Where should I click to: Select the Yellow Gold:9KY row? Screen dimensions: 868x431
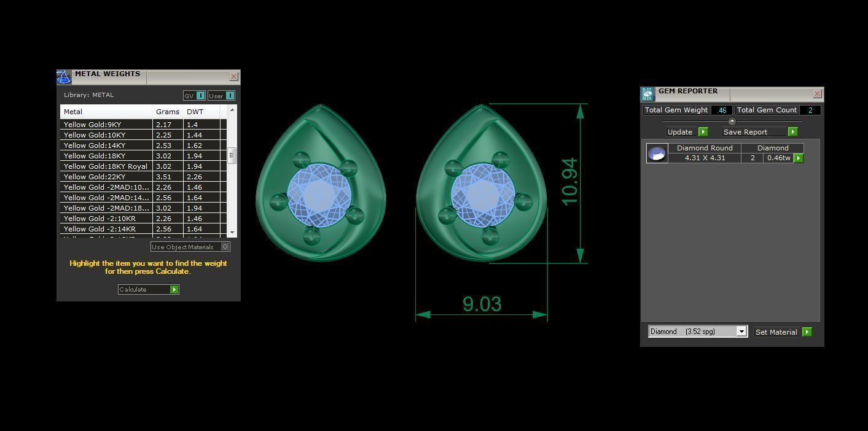143,125
